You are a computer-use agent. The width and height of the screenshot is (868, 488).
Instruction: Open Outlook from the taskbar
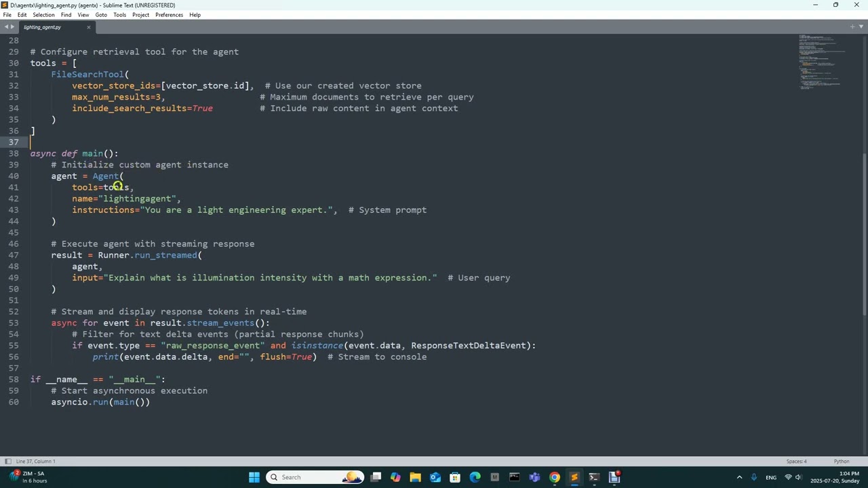435,477
